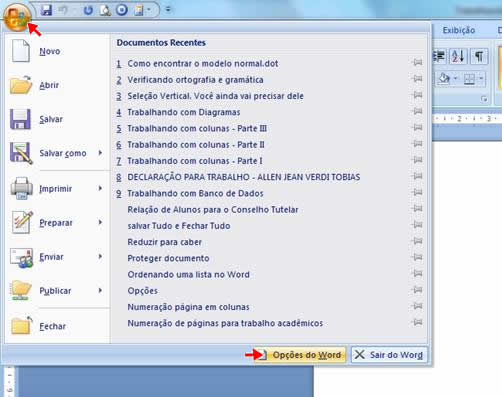Click the Shading paint bucket icon
This screenshot has height=397, width=502.
tap(444, 79)
